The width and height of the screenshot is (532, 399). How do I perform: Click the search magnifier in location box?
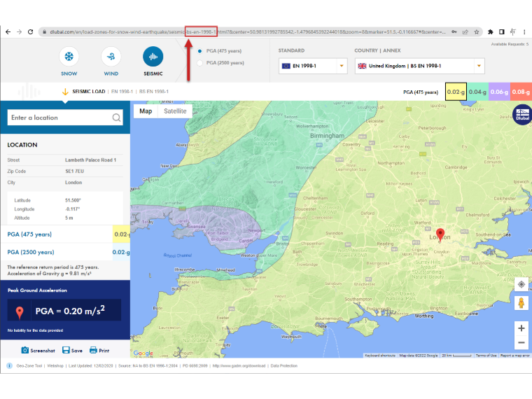[x=116, y=118]
